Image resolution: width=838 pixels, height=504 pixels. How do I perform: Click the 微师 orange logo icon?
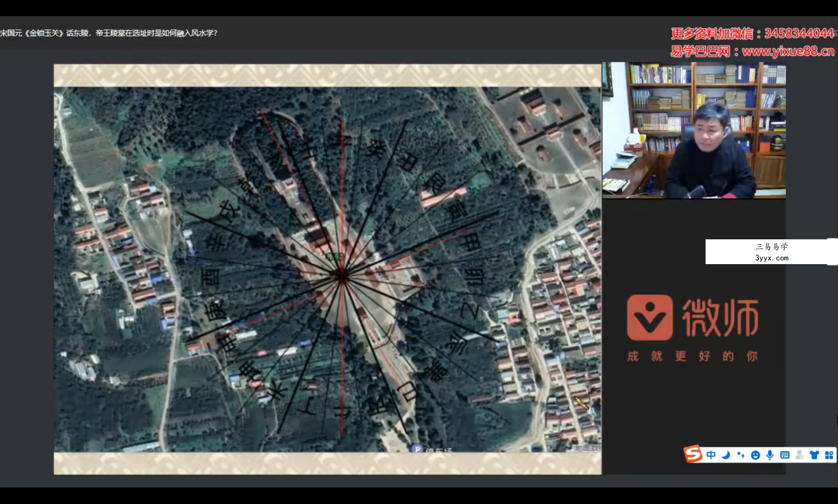(x=650, y=317)
